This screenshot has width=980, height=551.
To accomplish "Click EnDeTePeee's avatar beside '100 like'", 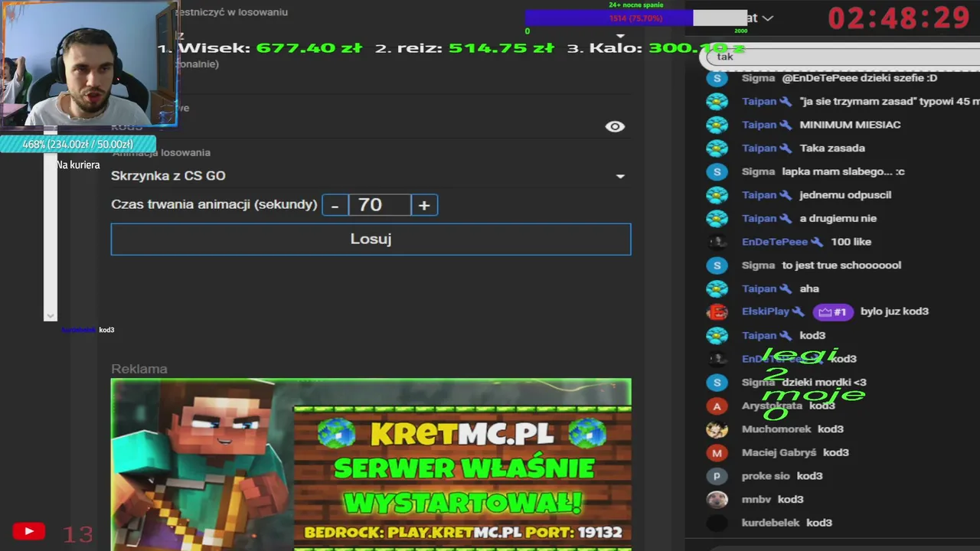I will [717, 242].
